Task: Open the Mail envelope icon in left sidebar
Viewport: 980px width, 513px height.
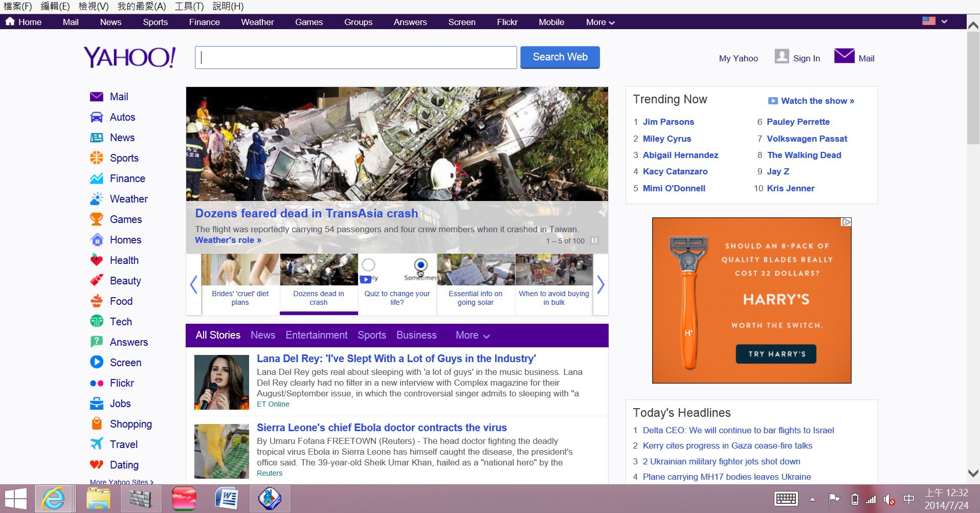Action: (x=97, y=97)
